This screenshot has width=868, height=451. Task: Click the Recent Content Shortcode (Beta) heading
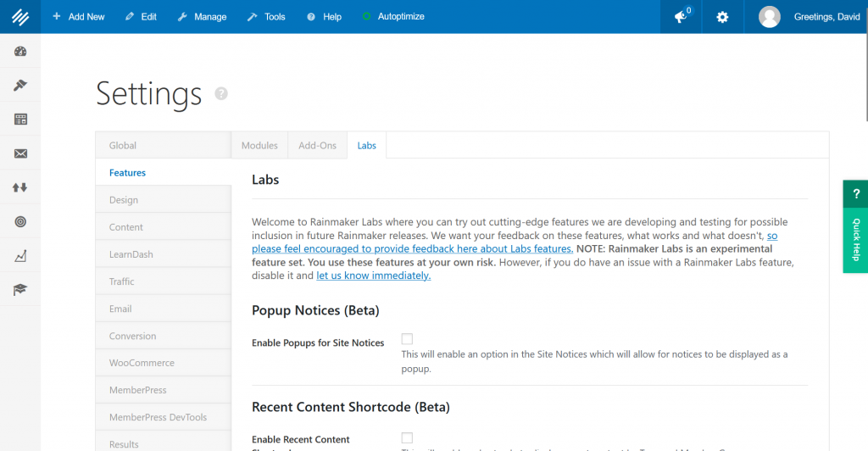point(351,407)
